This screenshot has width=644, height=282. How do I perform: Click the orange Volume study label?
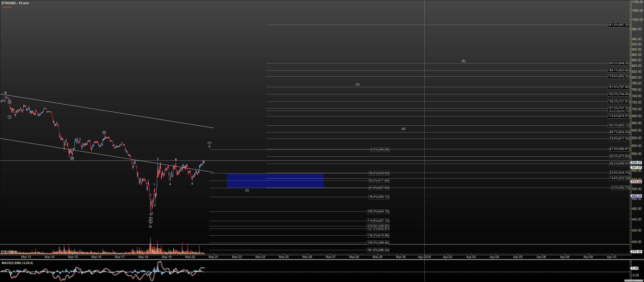click(x=7, y=7)
